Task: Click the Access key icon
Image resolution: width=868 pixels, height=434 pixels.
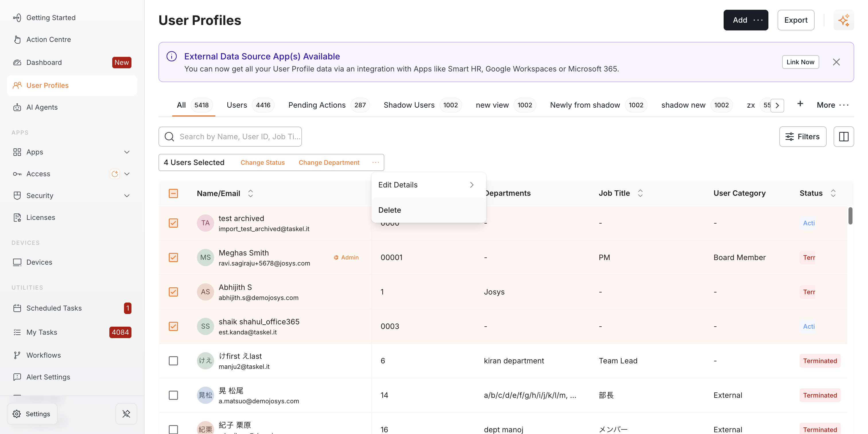Action: point(17,174)
